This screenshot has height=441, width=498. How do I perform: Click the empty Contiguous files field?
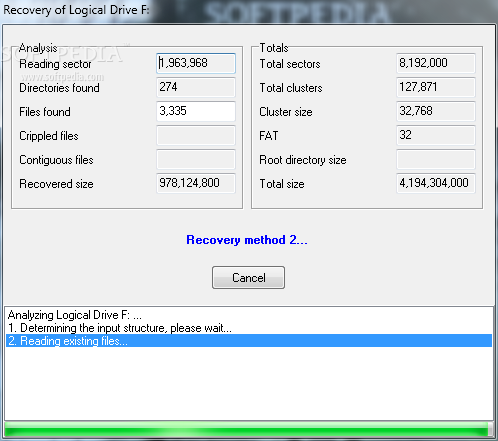click(x=196, y=159)
